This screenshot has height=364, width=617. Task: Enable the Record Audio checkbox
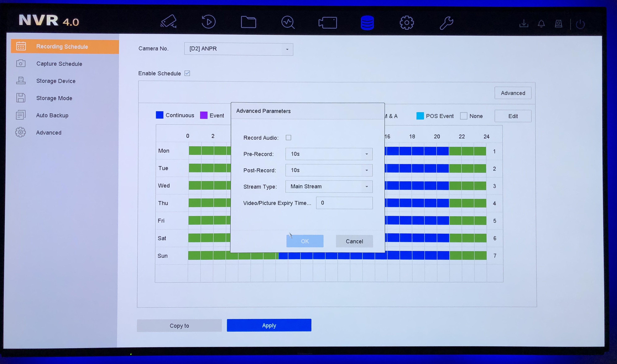coord(288,138)
